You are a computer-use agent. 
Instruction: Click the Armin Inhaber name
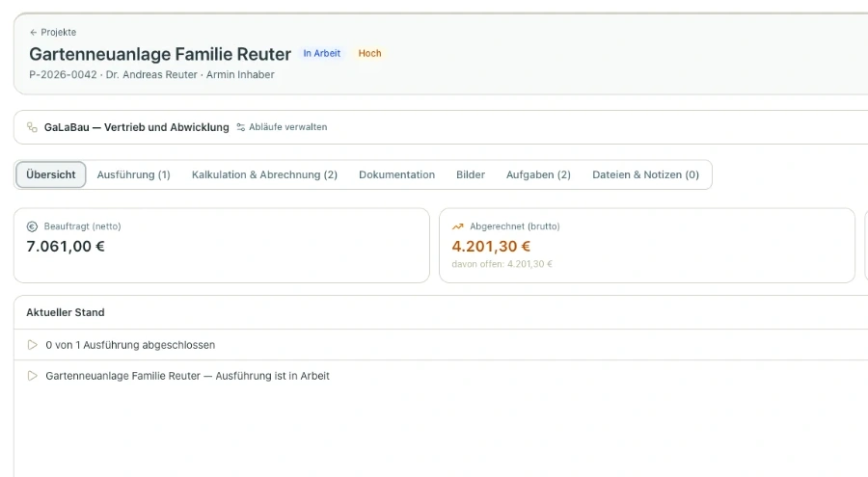tap(240, 75)
